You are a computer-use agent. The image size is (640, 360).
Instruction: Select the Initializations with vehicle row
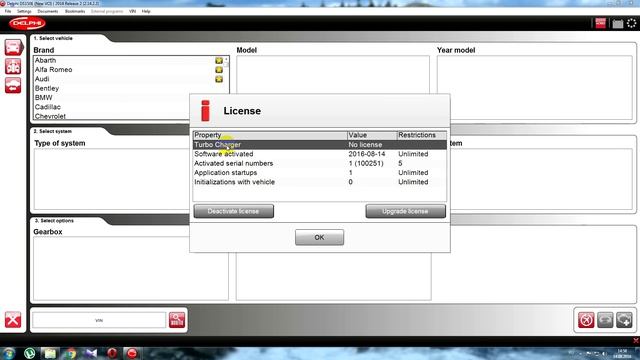320,182
